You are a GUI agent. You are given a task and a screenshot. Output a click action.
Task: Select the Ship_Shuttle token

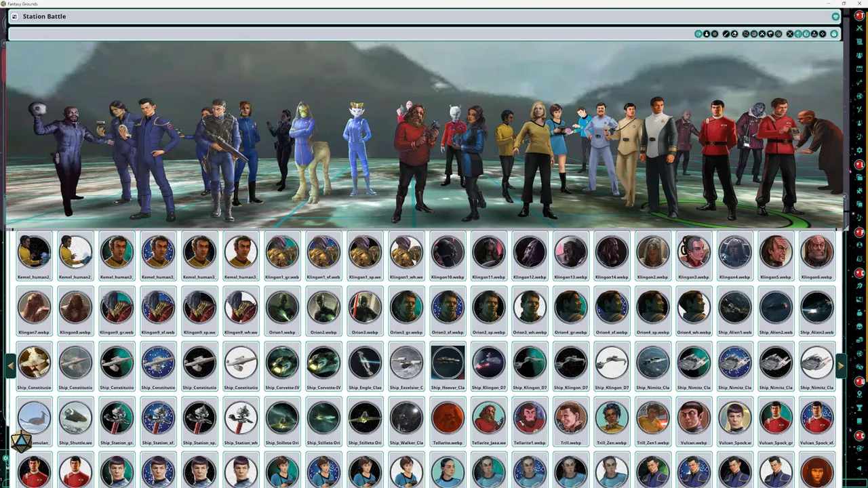(x=75, y=422)
